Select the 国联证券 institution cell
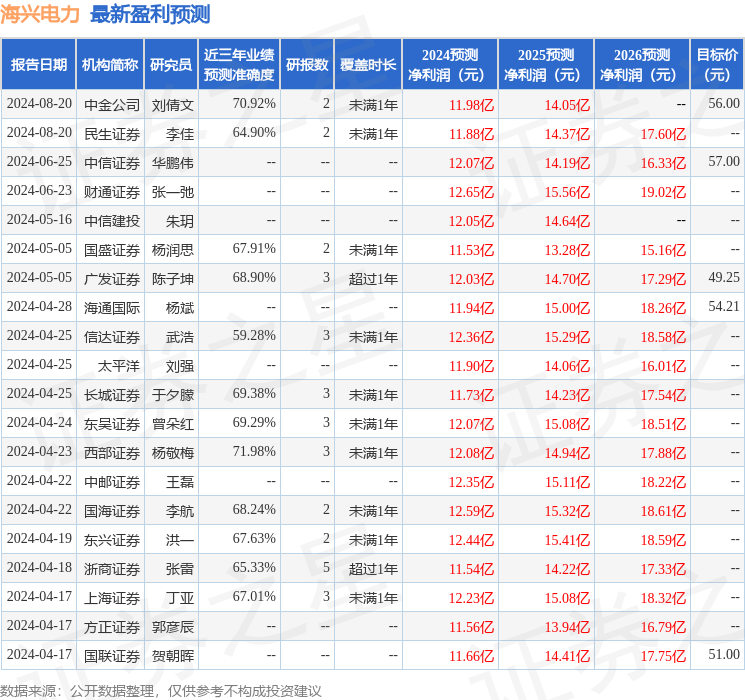Image resolution: width=745 pixels, height=700 pixels. [x=112, y=656]
